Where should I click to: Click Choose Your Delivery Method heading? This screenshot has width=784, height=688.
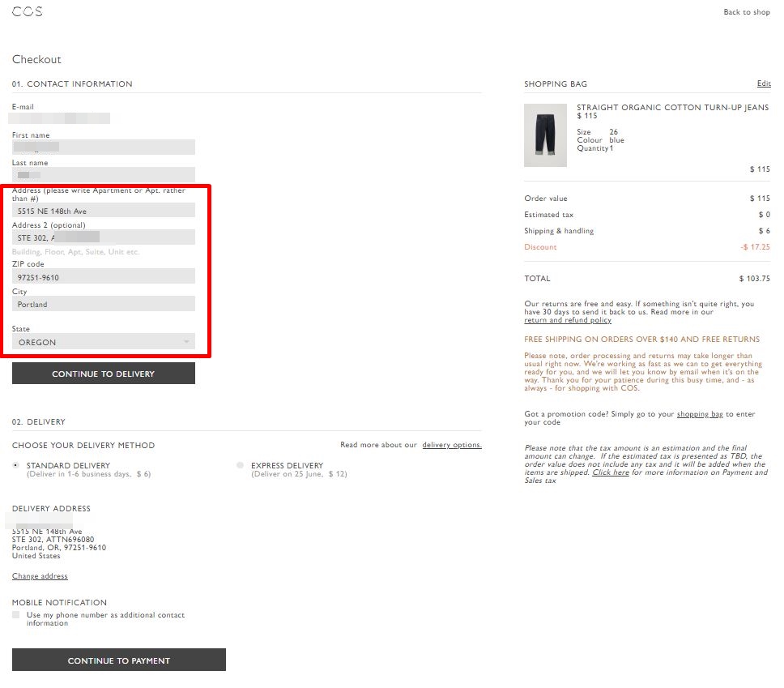83,446
